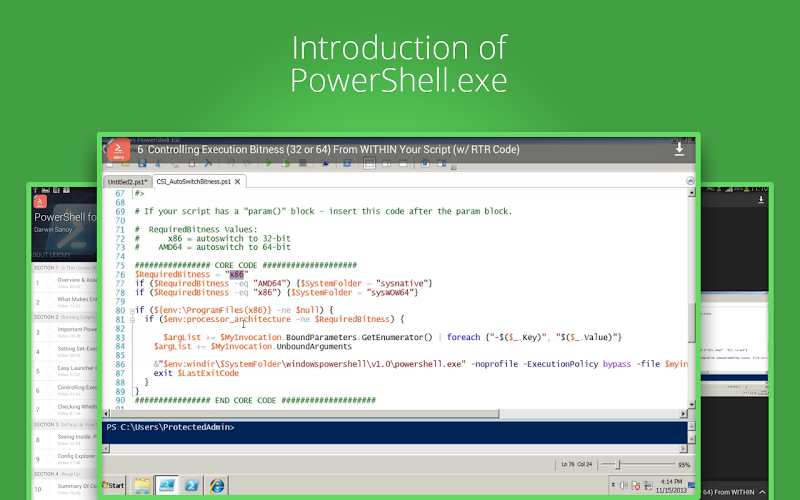Click the 'exit $LastExitCode' statement on line 87
This screenshot has width=800, height=500.
(x=196, y=373)
